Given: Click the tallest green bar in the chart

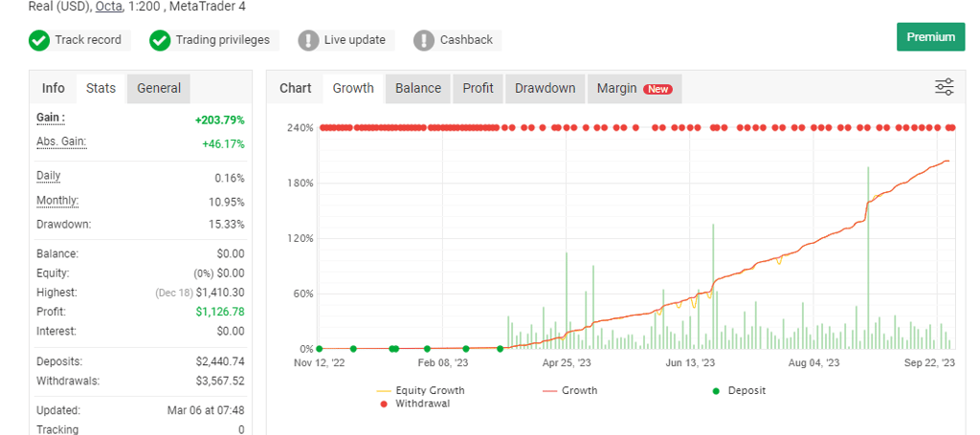Looking at the screenshot, I should tap(868, 258).
